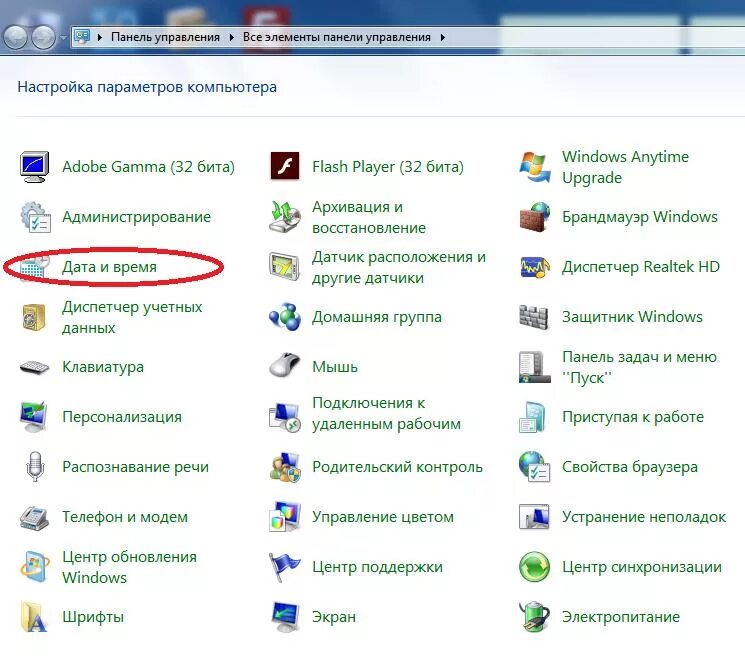The height and width of the screenshot is (665, 745).
Task: Click the Администрирование gear icon
Action: pyautogui.click(x=35, y=217)
